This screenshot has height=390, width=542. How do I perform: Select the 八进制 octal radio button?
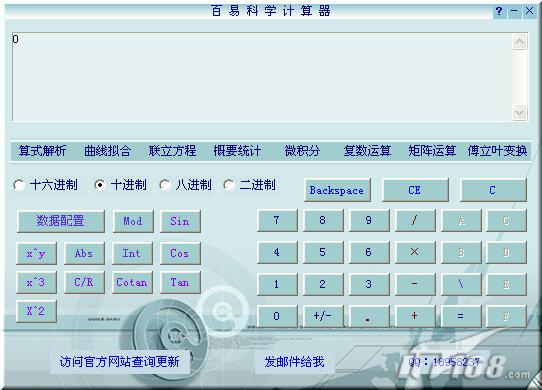165,185
